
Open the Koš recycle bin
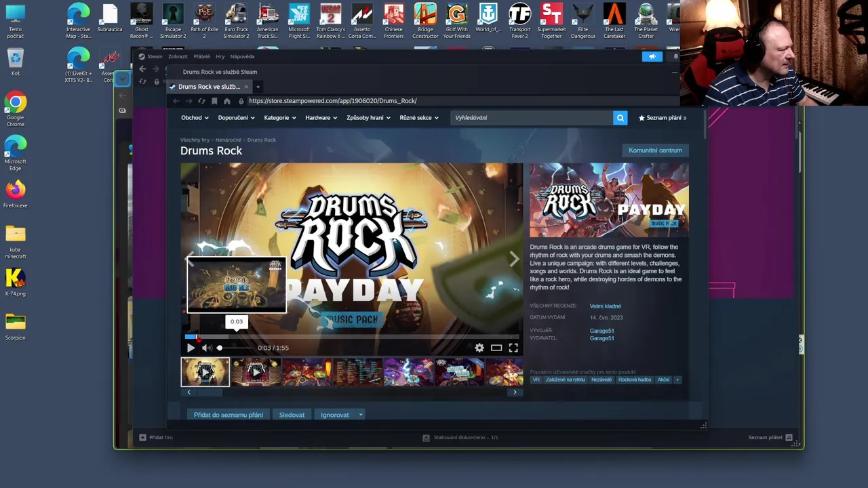(x=15, y=62)
